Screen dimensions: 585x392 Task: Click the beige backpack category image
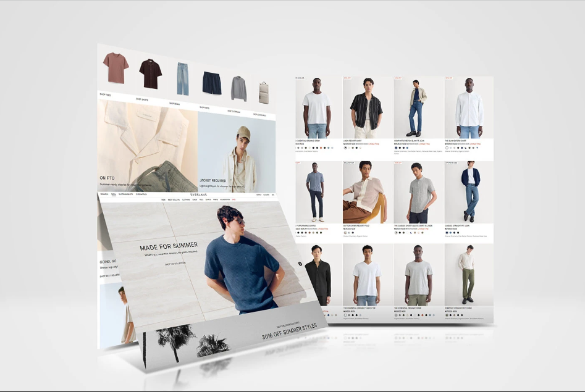pos(264,93)
